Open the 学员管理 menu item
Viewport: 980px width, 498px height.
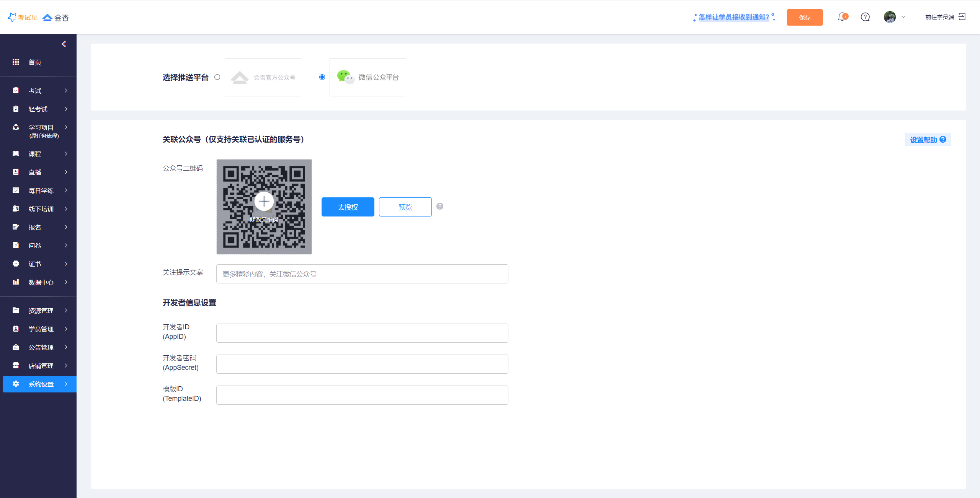click(41, 329)
